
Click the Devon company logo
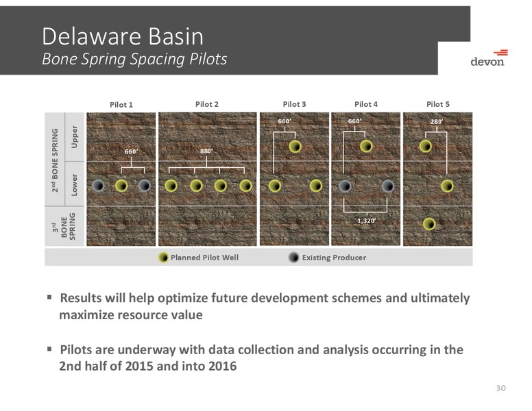489,58
